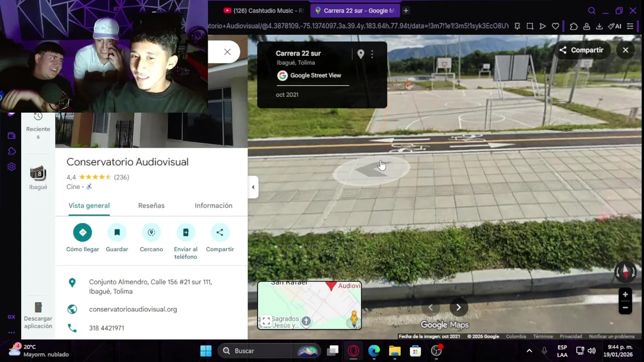Switch to the Vista general tab
This screenshot has width=644, height=362.
pyautogui.click(x=89, y=206)
